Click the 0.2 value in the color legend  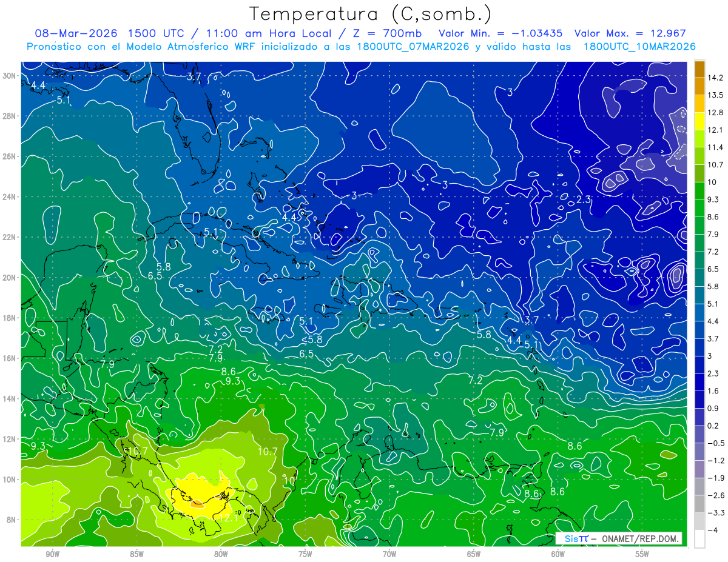coord(713,426)
